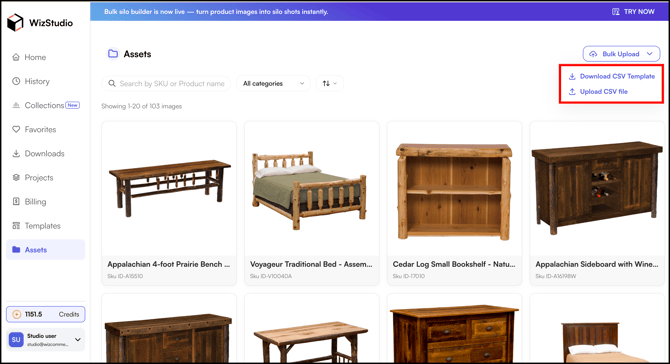Click the WizStudio cube logo
Viewport: 670px width, 364px height.
click(x=15, y=23)
